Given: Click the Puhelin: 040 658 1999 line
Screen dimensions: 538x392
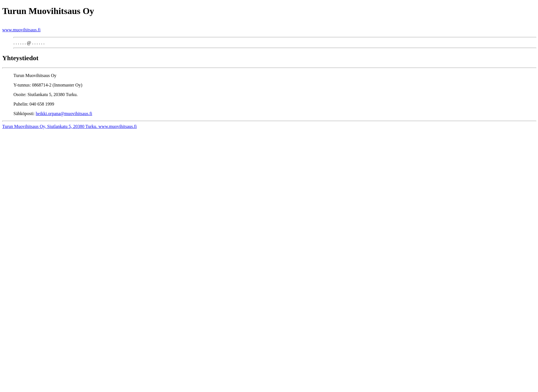Looking at the screenshot, I should click(34, 104).
